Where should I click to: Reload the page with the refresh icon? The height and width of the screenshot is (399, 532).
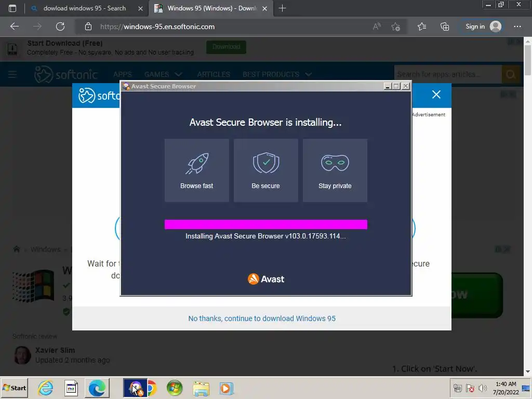(60, 26)
